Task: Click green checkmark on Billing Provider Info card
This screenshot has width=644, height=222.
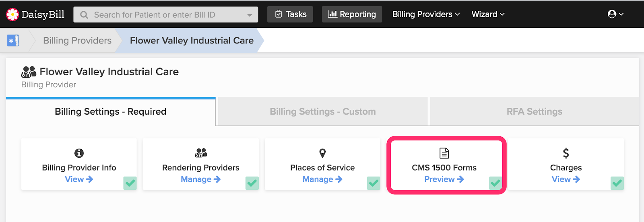Action: tap(130, 183)
